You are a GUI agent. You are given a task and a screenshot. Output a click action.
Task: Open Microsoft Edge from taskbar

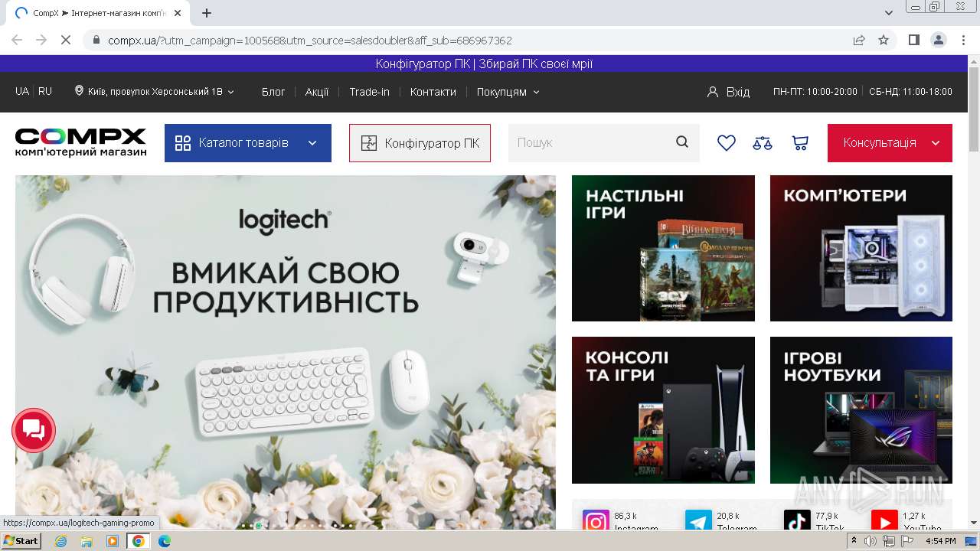[x=164, y=541]
